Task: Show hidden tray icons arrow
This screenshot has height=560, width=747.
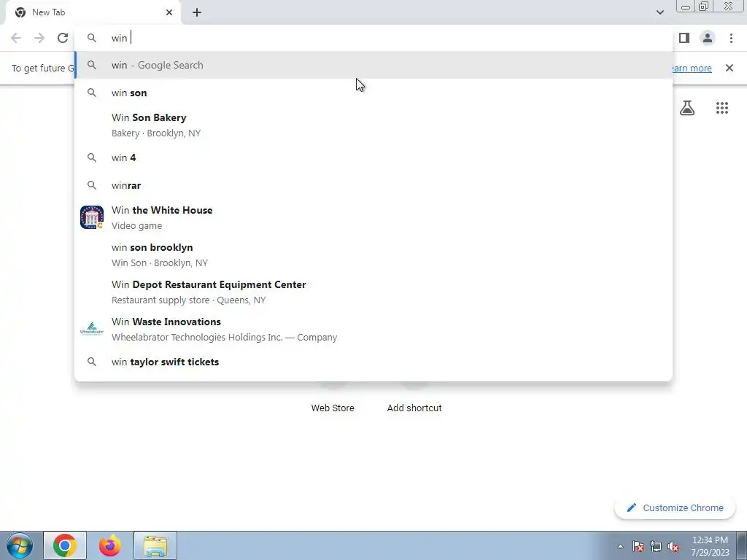Action: coord(620,546)
